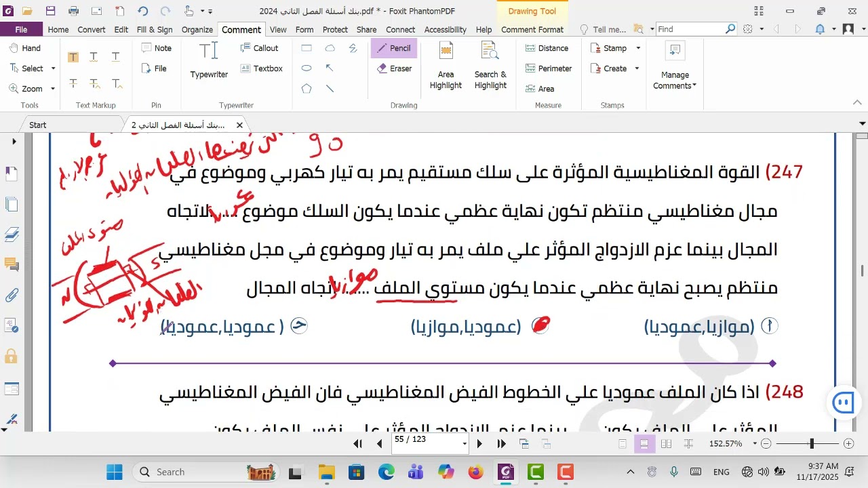Choose the Replace text markup tool
The height and width of the screenshot is (488, 868).
(94, 83)
